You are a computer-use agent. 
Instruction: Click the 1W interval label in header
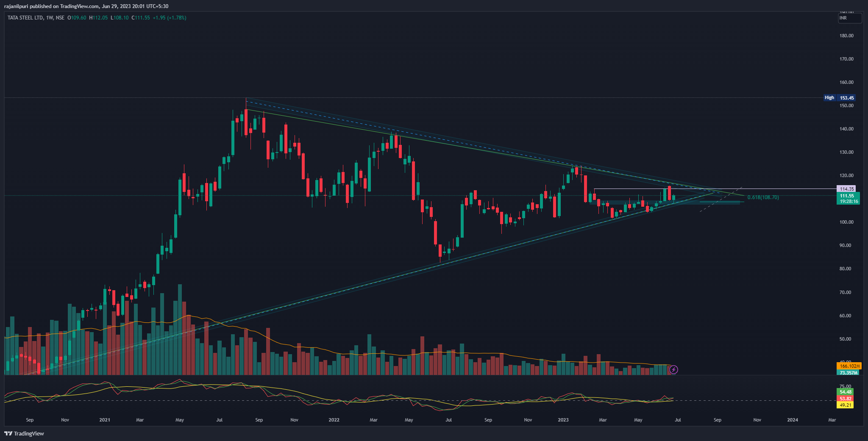point(50,18)
